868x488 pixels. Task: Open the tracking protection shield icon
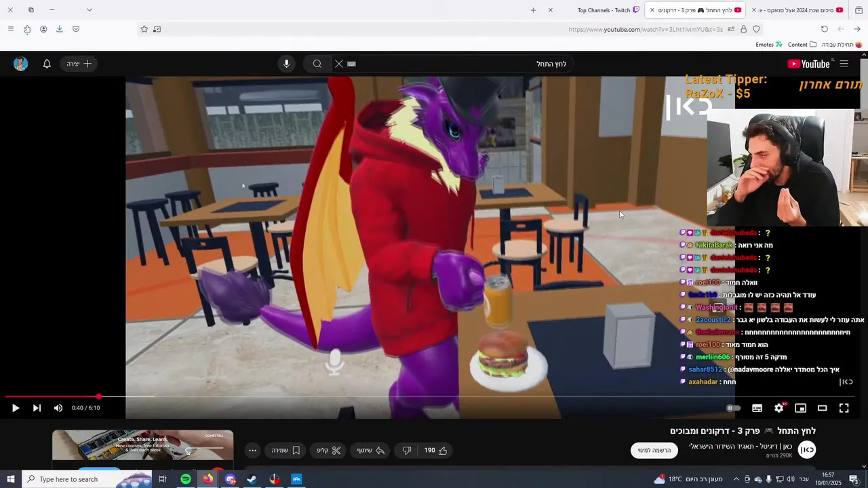pos(756,29)
